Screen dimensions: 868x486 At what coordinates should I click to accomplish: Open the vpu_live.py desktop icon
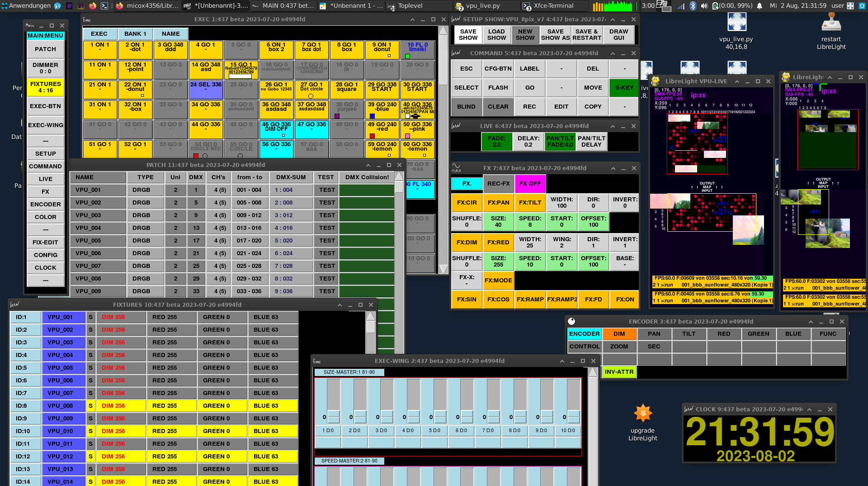(x=736, y=23)
